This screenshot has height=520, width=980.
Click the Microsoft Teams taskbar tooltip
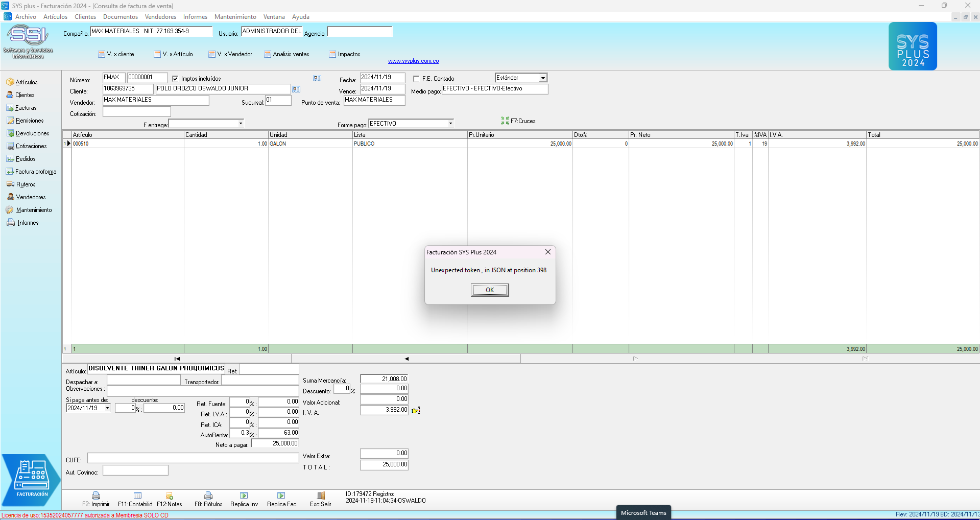643,513
